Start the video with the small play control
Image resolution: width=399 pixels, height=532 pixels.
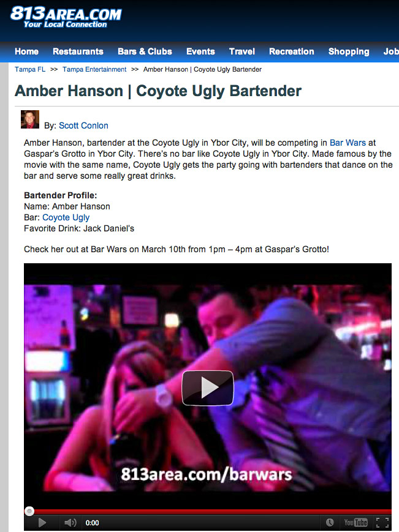click(42, 522)
